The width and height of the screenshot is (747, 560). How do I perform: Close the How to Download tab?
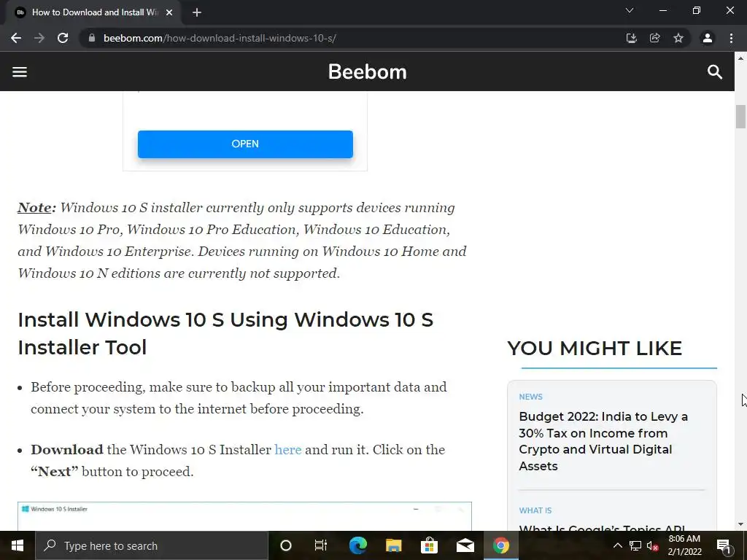169,13
